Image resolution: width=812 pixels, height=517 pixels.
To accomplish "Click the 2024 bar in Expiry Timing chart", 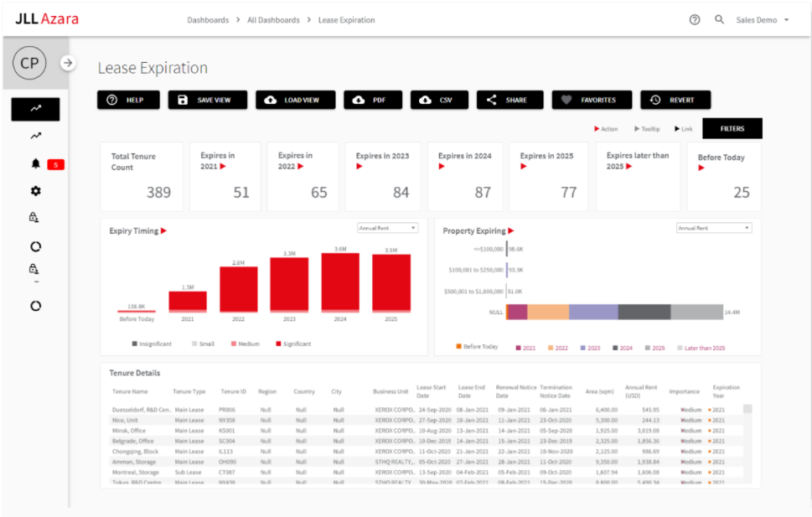I will click(340, 283).
